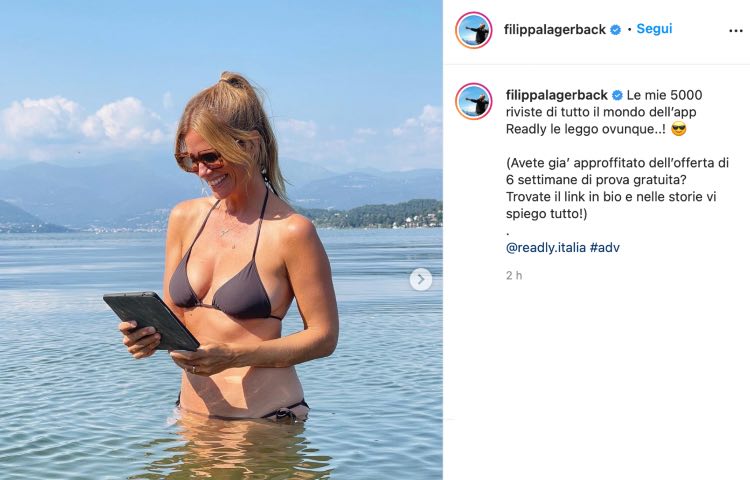Click the profile avatar in the post header

pyautogui.click(x=474, y=30)
